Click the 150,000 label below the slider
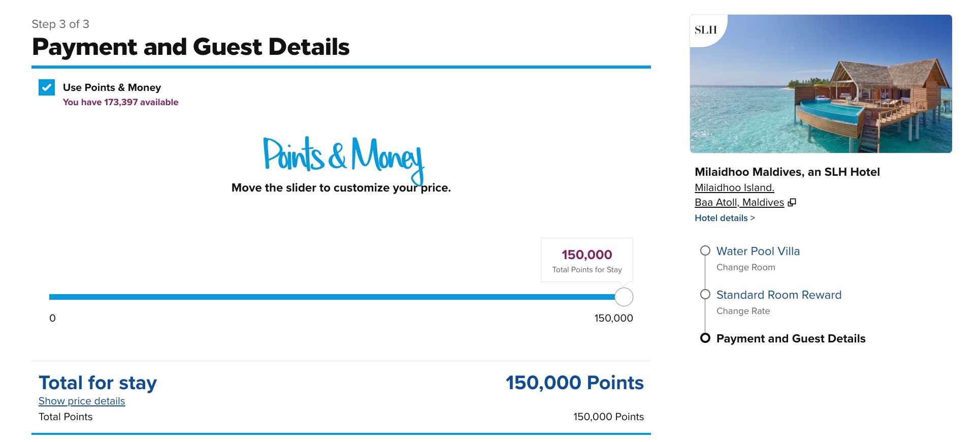This screenshot has width=980, height=442. tap(613, 319)
